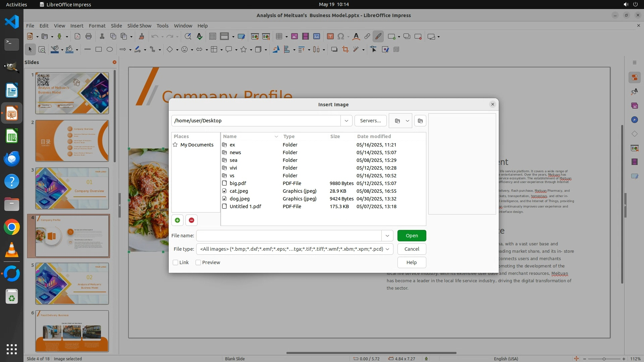Click the Servers... button

point(370,121)
